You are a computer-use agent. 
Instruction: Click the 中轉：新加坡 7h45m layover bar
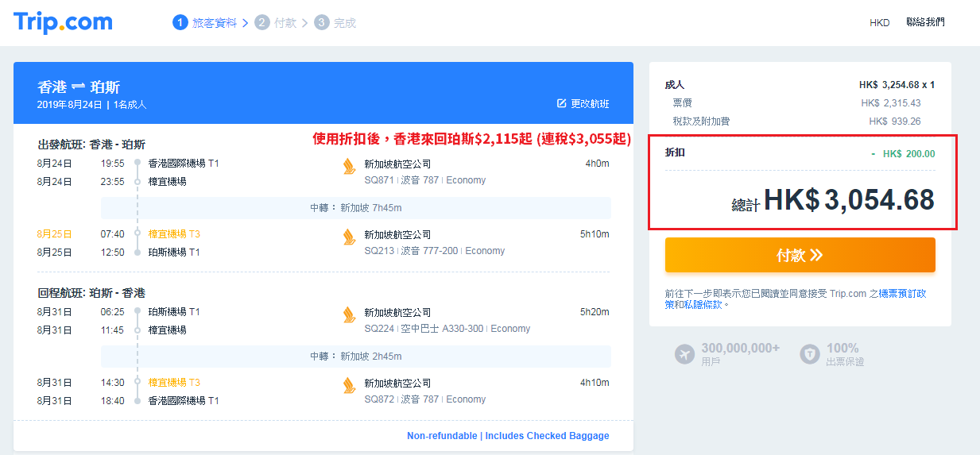(355, 208)
